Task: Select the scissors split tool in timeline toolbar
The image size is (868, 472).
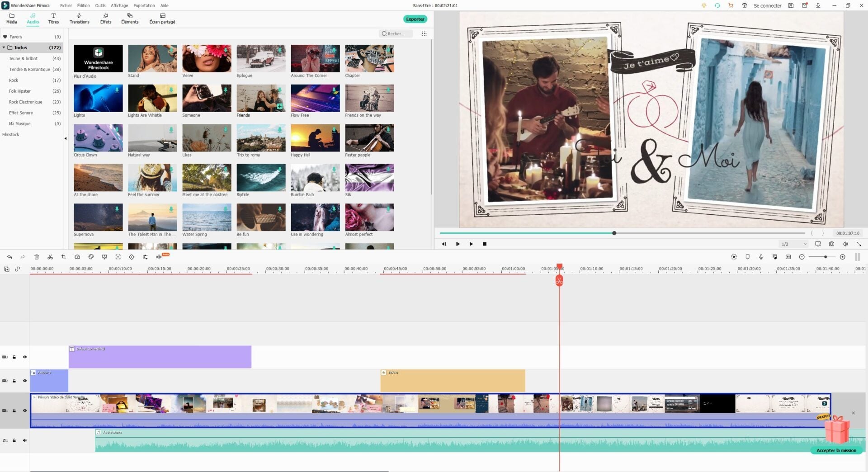Action: 50,257
